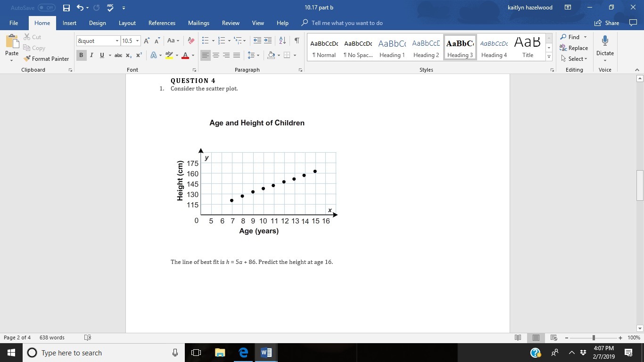
Task: Click the Format Painter icon
Action: click(27, 59)
